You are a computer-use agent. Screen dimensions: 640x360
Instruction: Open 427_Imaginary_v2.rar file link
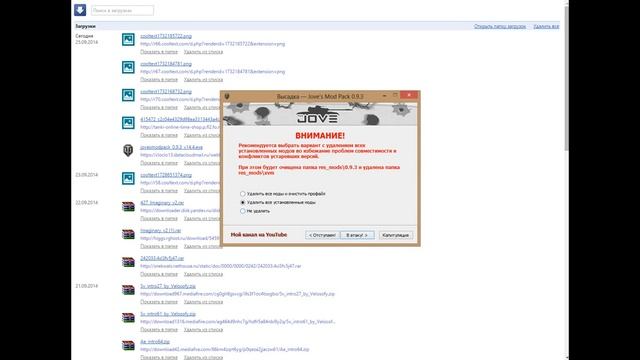(162, 203)
